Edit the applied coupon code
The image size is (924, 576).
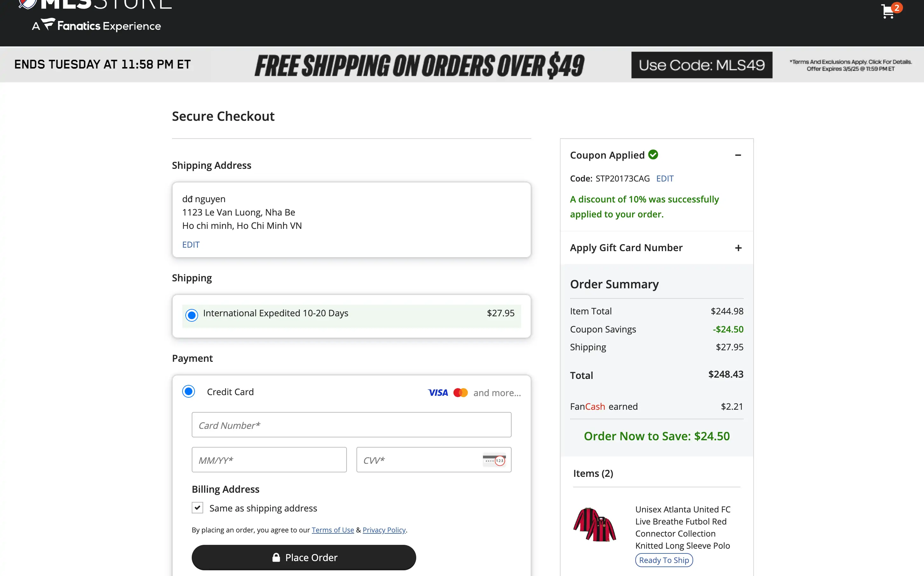click(665, 179)
